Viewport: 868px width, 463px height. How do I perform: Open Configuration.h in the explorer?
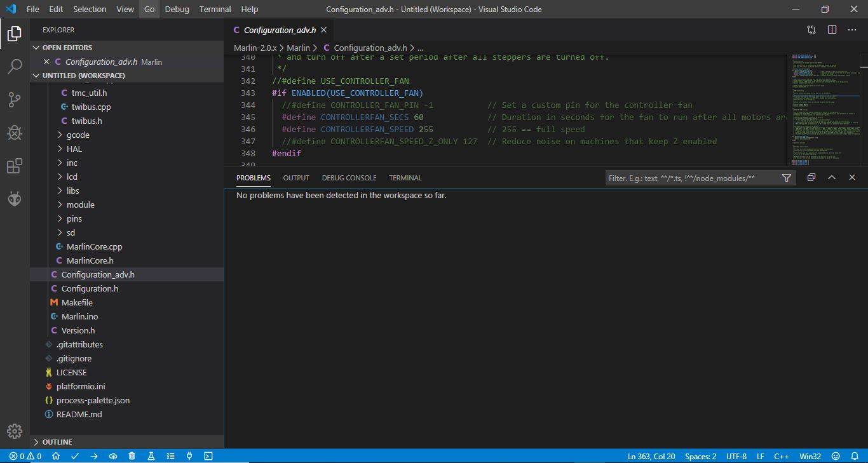pyautogui.click(x=90, y=288)
